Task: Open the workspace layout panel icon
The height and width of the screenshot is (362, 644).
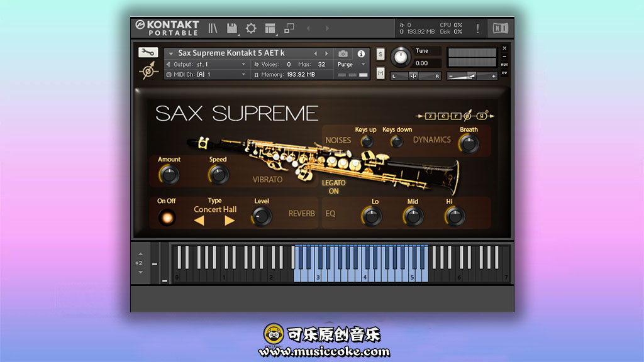Action: click(270, 28)
